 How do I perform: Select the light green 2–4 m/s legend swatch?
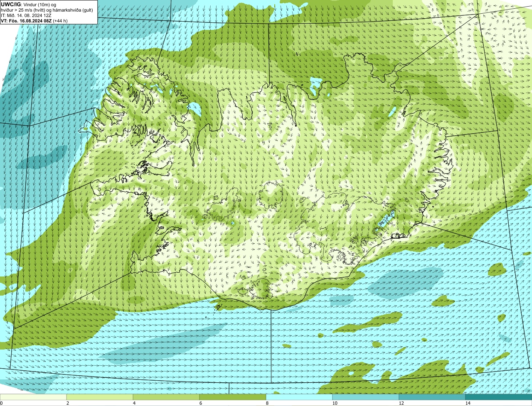pyautogui.click(x=100, y=397)
